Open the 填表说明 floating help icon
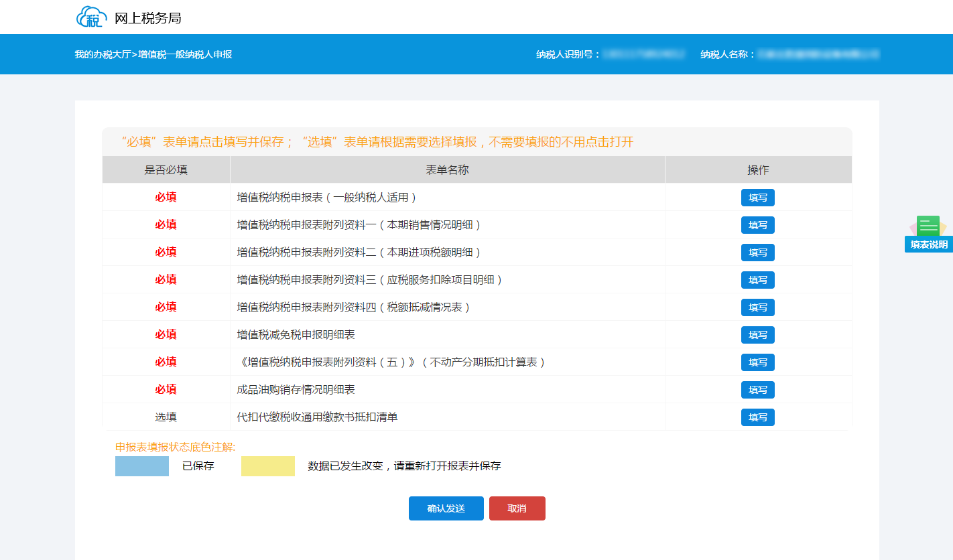Screen dimensions: 953x560 (x=928, y=234)
